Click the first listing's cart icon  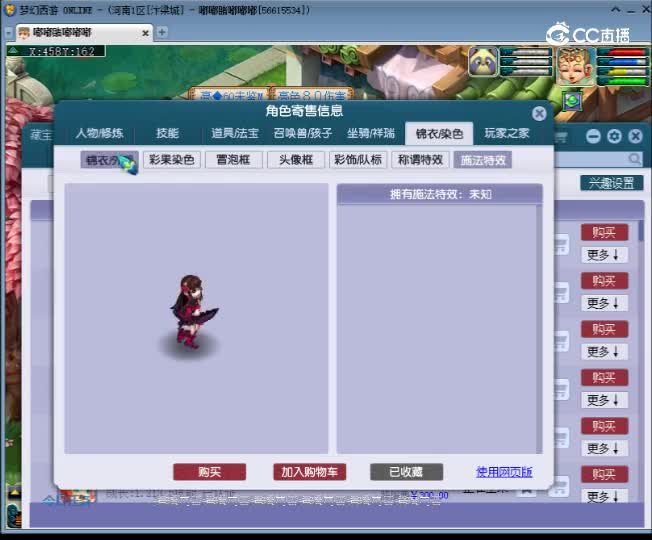[x=561, y=244]
